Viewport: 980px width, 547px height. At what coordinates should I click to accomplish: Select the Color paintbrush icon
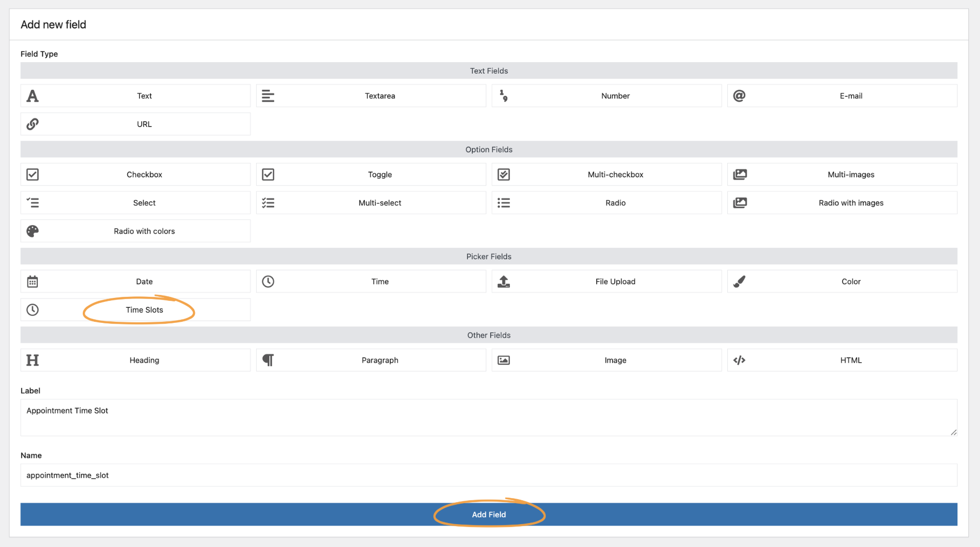(740, 281)
